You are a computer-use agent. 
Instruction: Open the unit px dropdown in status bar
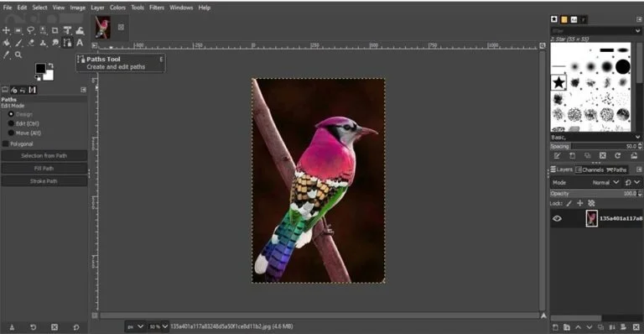[x=135, y=326]
